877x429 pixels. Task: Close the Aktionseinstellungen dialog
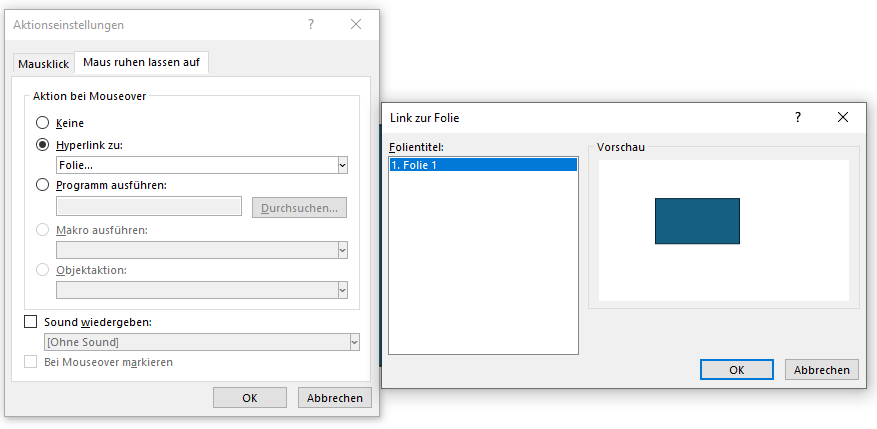[x=355, y=24]
